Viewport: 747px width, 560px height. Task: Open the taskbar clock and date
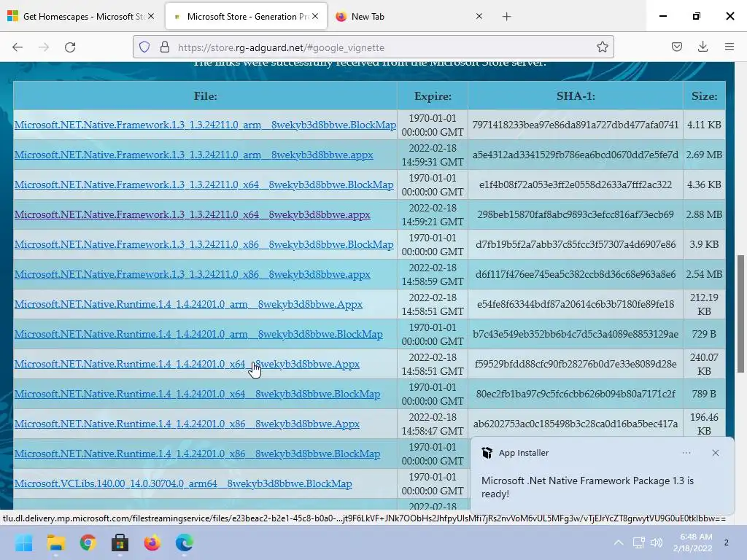(x=693, y=542)
